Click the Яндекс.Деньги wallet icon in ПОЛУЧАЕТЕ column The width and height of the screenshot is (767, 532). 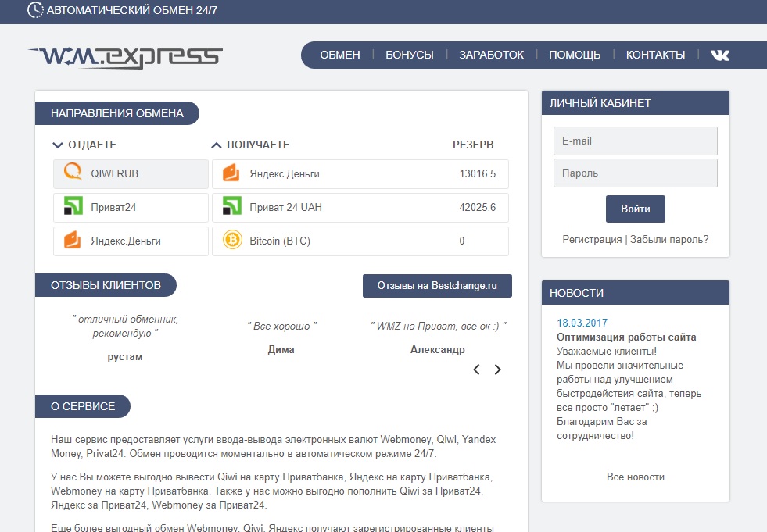[x=231, y=173]
